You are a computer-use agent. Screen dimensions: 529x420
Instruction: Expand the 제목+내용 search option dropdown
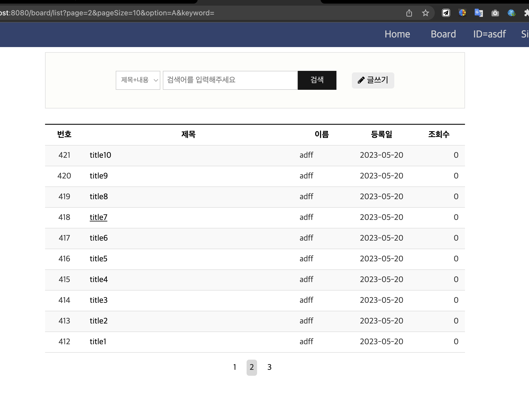pyautogui.click(x=138, y=80)
